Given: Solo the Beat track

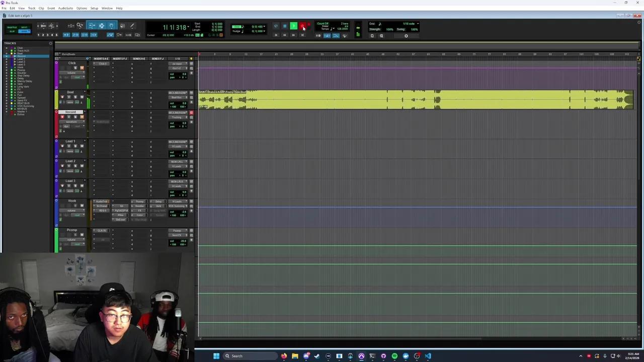Looking at the screenshot, I should 75,97.
